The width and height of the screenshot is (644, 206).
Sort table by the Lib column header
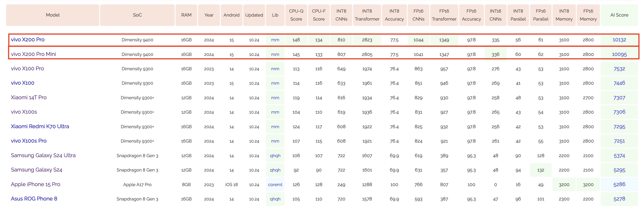tap(275, 15)
